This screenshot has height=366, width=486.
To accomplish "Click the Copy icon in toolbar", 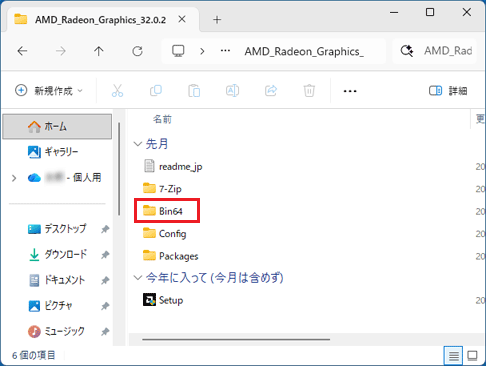I will tap(156, 91).
